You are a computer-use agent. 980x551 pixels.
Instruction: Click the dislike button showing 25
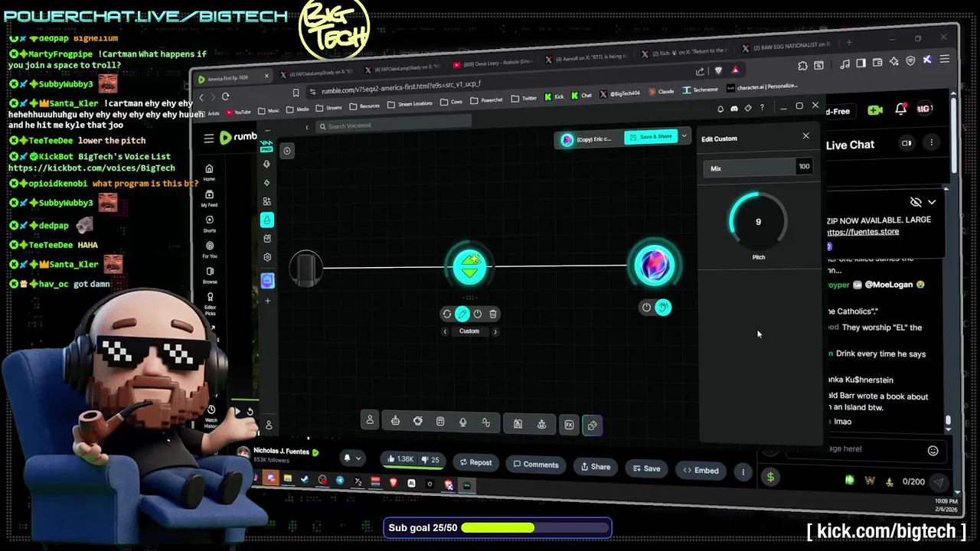click(x=431, y=460)
